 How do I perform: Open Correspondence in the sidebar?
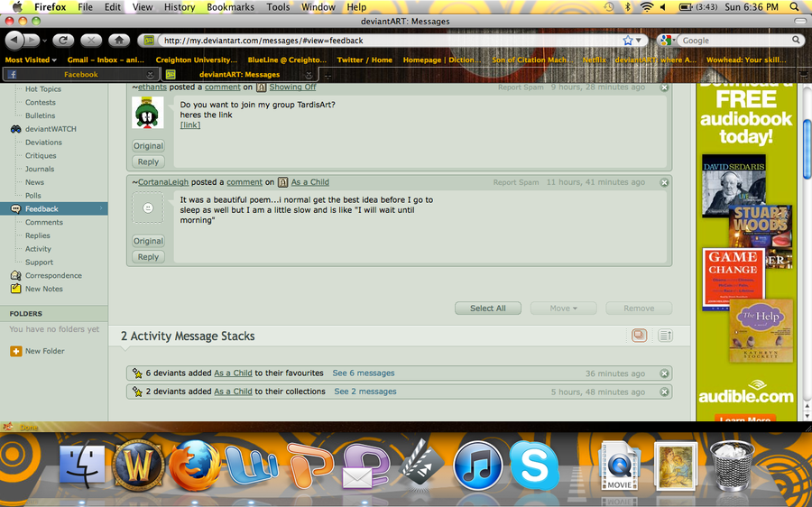click(x=53, y=275)
